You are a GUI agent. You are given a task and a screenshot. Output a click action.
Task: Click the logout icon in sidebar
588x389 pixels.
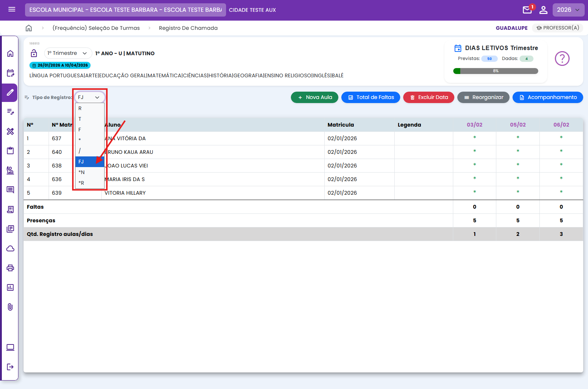[x=10, y=367]
